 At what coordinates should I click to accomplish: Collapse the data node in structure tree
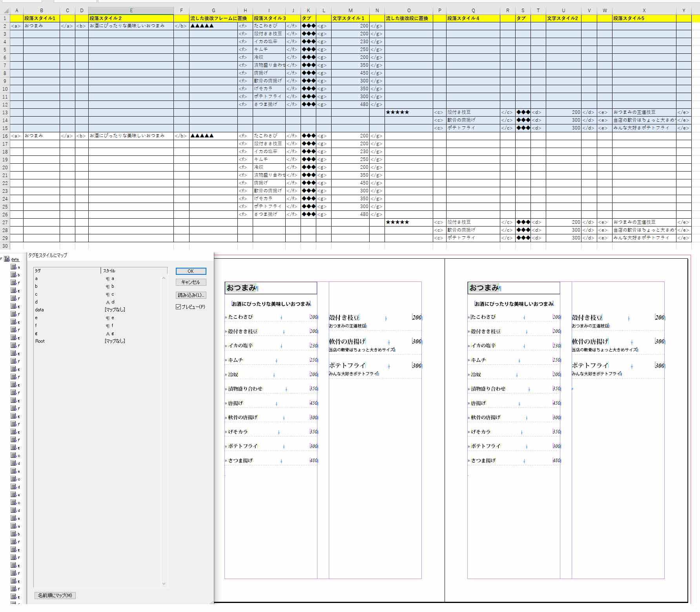pos(2,259)
